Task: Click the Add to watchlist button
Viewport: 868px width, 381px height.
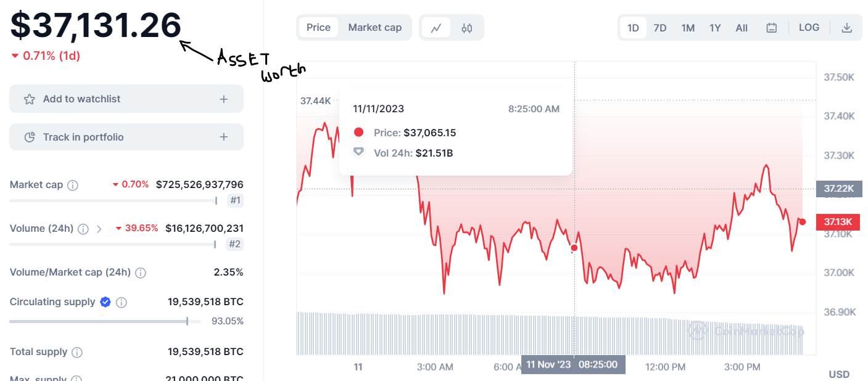Action: [x=126, y=98]
